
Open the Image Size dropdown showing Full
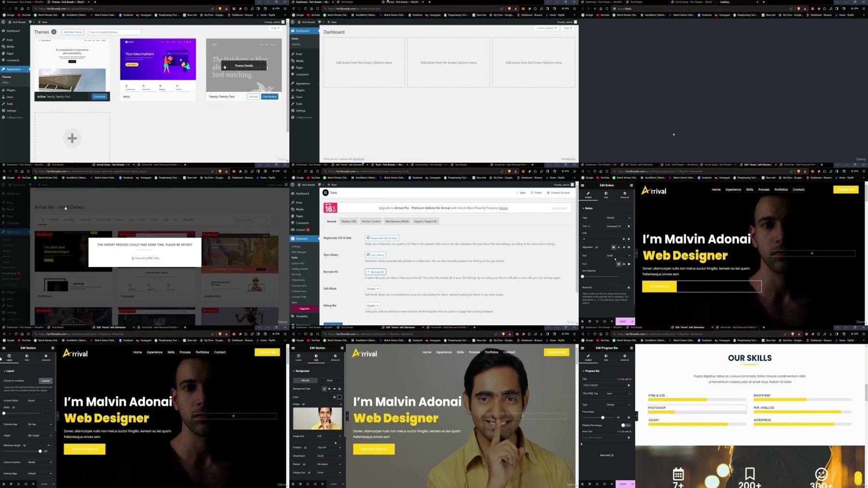coord(329,436)
